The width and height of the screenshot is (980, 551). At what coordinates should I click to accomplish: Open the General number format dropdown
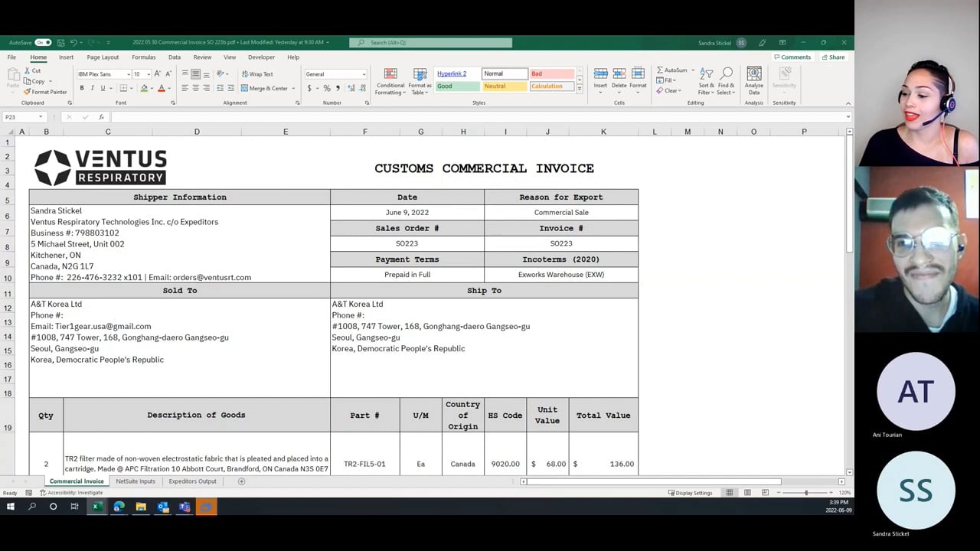click(364, 74)
